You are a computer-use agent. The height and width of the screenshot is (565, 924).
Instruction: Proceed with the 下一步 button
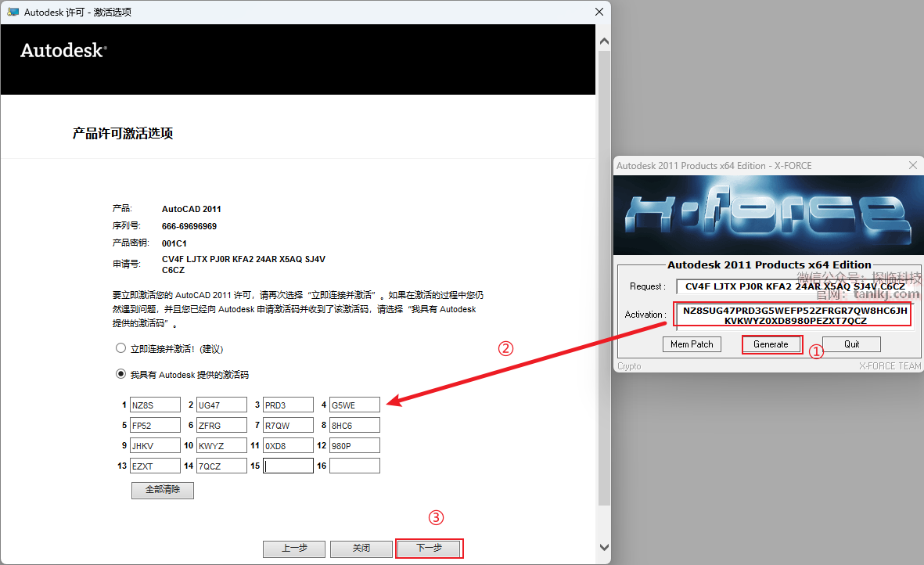click(429, 549)
